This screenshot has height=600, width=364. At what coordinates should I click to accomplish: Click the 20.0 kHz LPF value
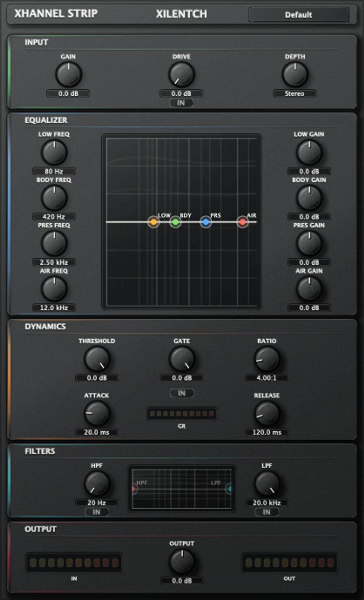pyautogui.click(x=267, y=503)
